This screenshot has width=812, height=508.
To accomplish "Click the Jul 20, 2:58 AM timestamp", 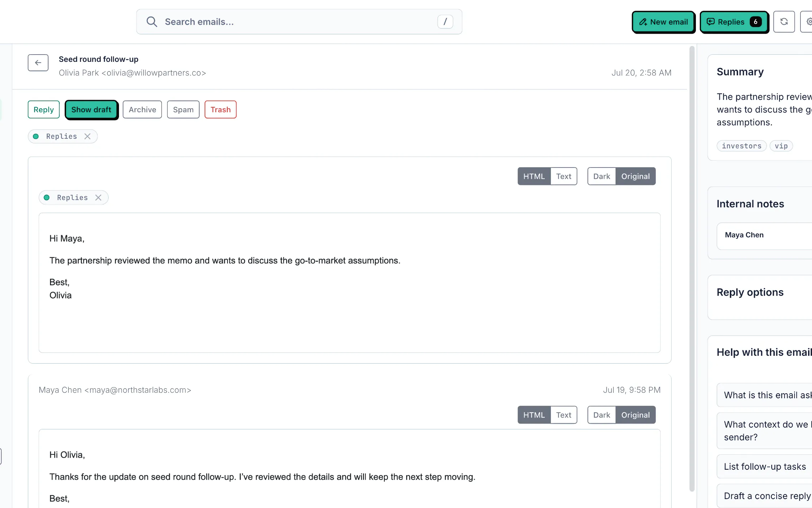I will coord(641,73).
